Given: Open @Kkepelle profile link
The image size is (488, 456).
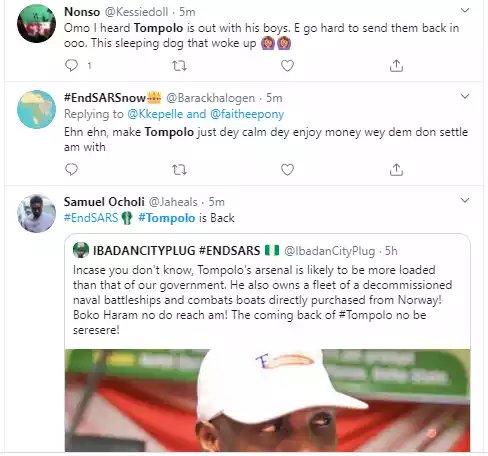Looking at the screenshot, I should pos(155,114).
